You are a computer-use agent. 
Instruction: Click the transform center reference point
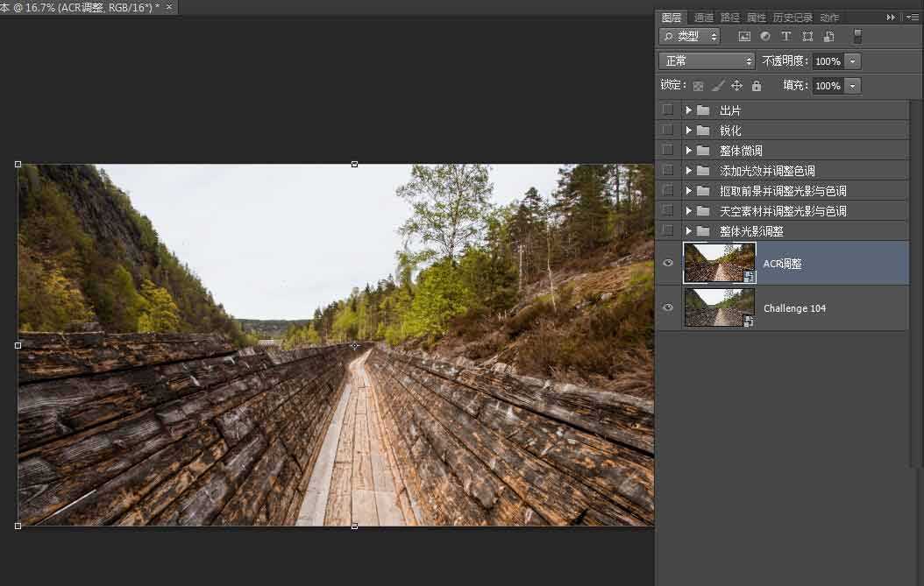pyautogui.click(x=354, y=346)
